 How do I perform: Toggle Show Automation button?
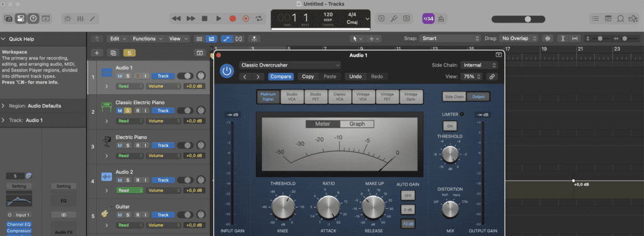(226, 38)
